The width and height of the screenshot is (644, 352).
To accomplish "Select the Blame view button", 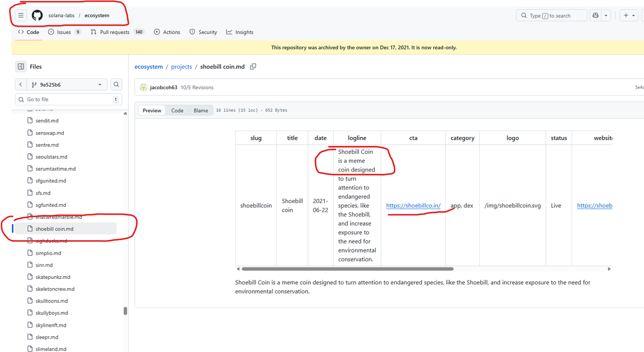I will coord(201,110).
